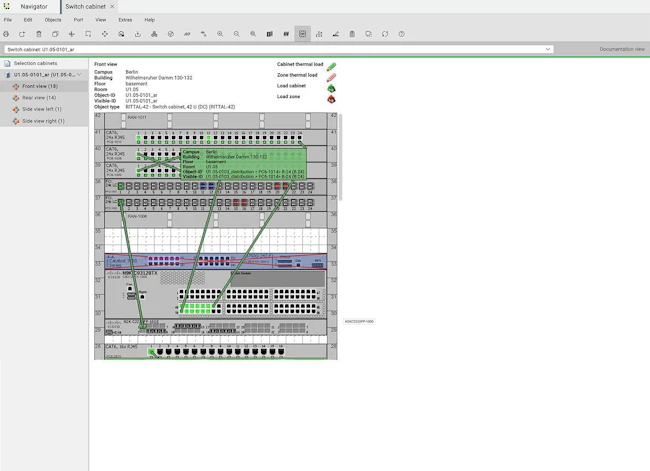Click the bar chart icon in the toolbar
650x471 pixels.
point(319,34)
